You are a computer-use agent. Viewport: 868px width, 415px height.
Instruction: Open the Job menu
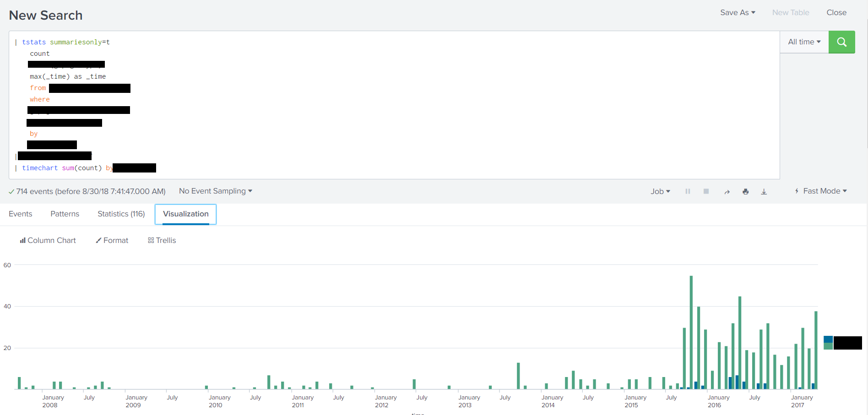pos(660,191)
